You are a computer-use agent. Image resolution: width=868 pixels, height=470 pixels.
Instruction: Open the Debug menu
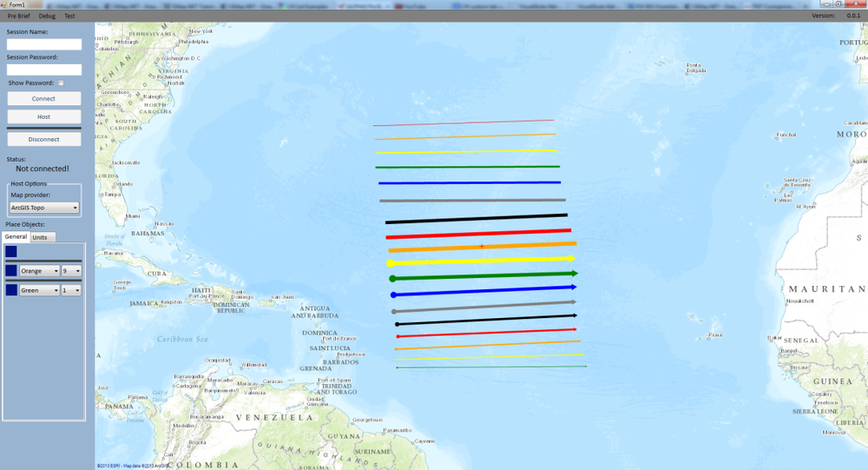coord(47,17)
